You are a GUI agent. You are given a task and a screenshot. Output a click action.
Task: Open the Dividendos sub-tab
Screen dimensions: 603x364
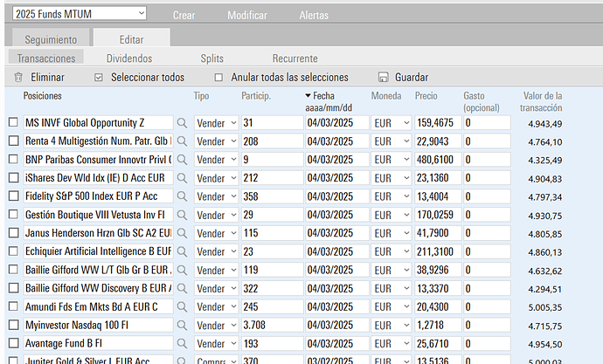(129, 58)
